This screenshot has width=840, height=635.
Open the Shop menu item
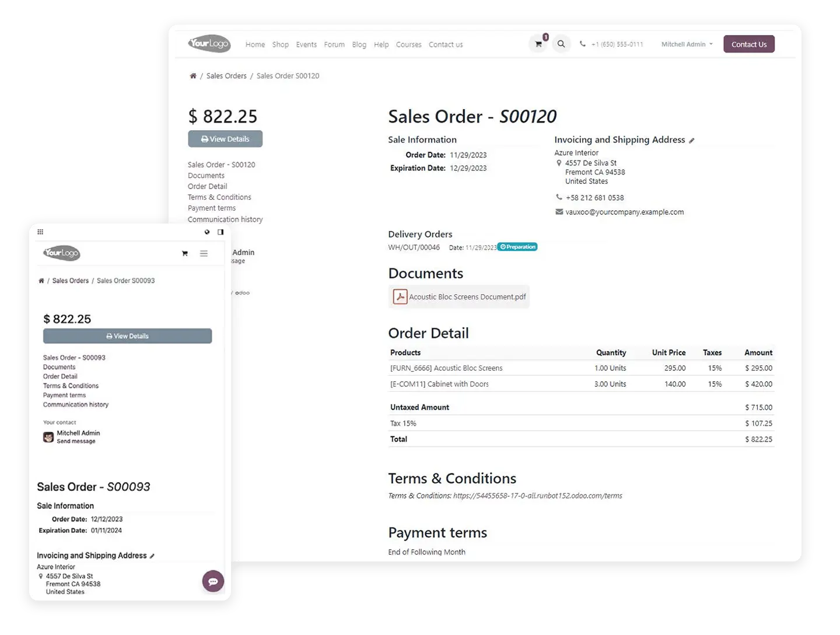click(x=281, y=44)
